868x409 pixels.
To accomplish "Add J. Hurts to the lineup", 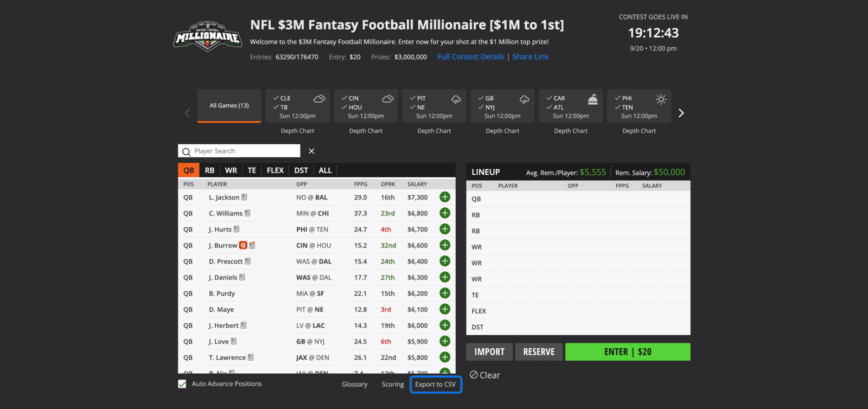I will click(445, 229).
